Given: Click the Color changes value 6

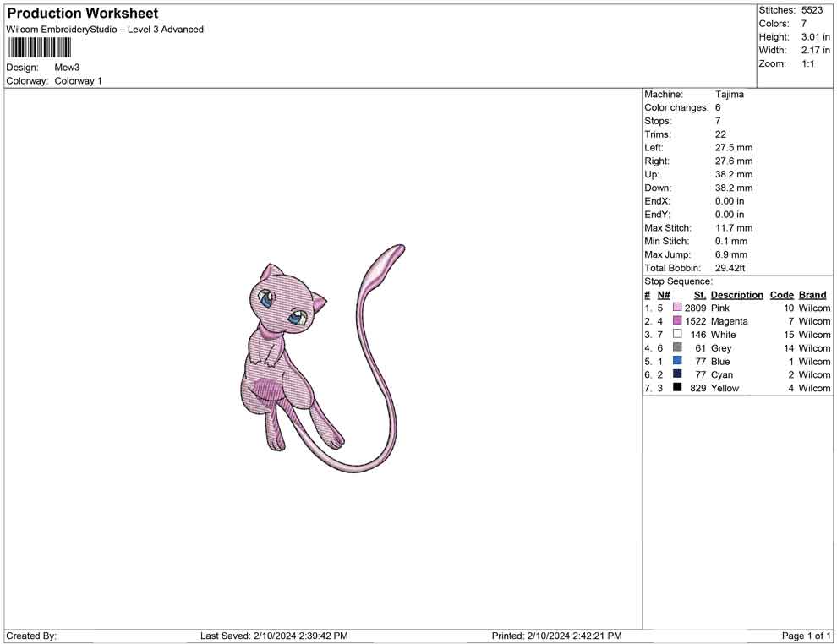Looking at the screenshot, I should click(x=718, y=108).
